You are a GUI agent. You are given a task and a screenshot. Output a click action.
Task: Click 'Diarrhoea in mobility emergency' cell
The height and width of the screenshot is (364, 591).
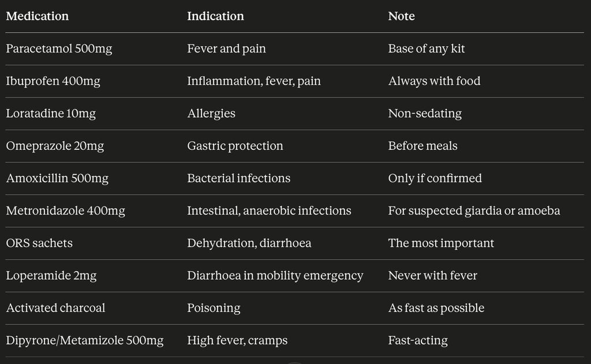pyautogui.click(x=275, y=275)
